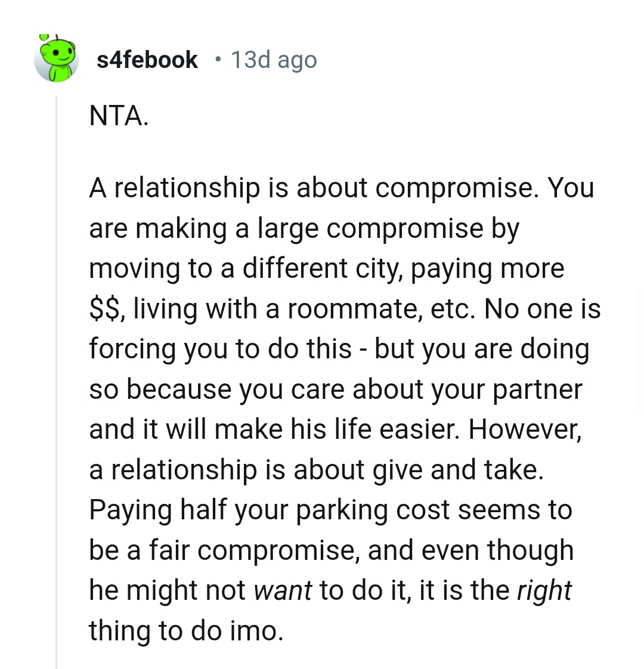Click the dot separator beside the username
This screenshot has width=644, height=669.
coord(219,59)
